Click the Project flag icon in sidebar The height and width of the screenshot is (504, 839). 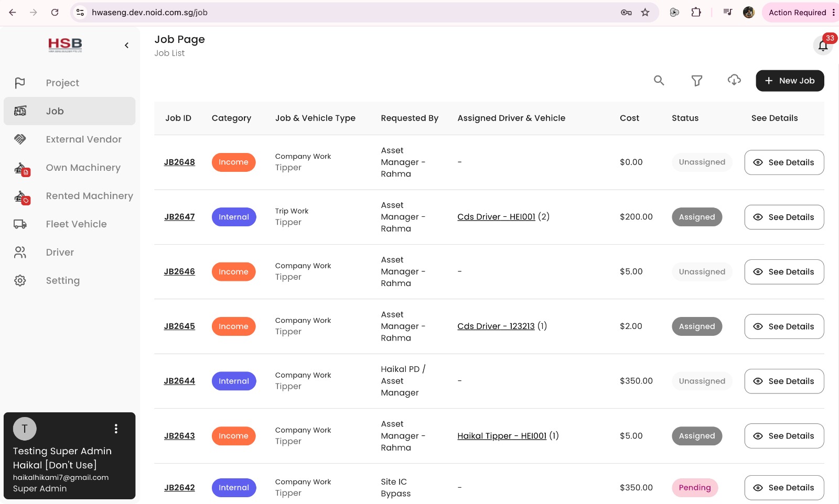click(x=20, y=83)
